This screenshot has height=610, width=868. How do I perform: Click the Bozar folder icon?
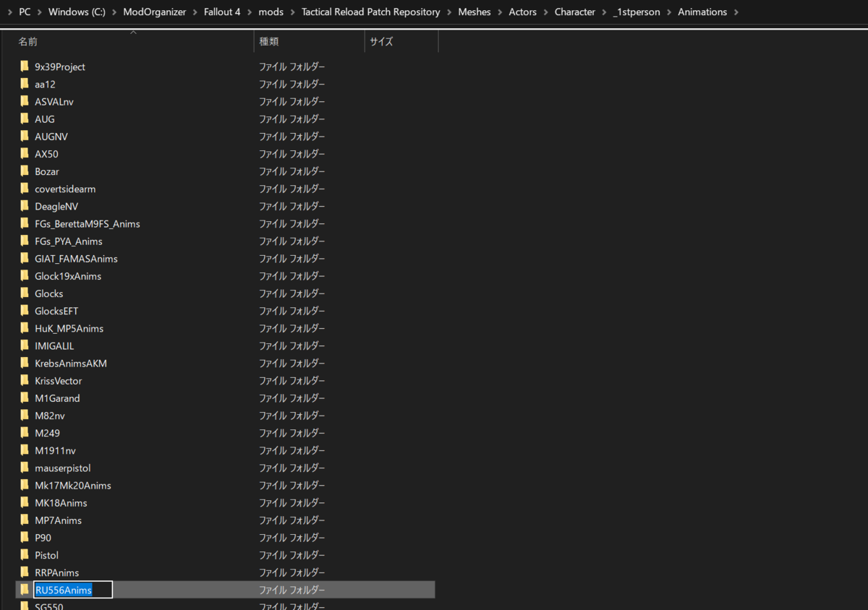point(25,171)
